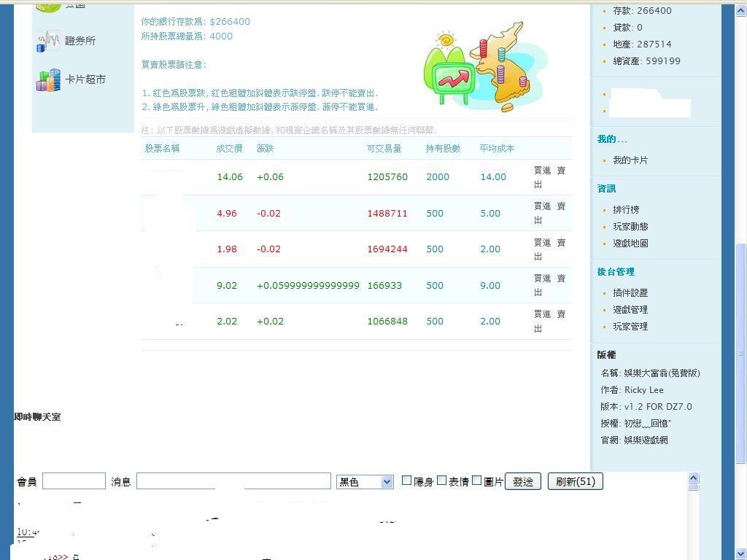Open the 卡片超市 buildings icon
The image size is (747, 560).
click(x=48, y=79)
